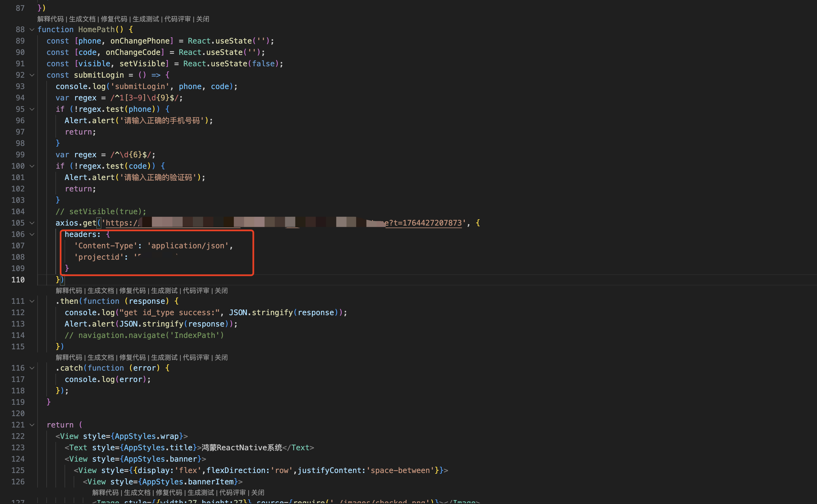This screenshot has height=504, width=817.
Task: Collapse the HomePath function at line 88
Action: [x=32, y=30]
